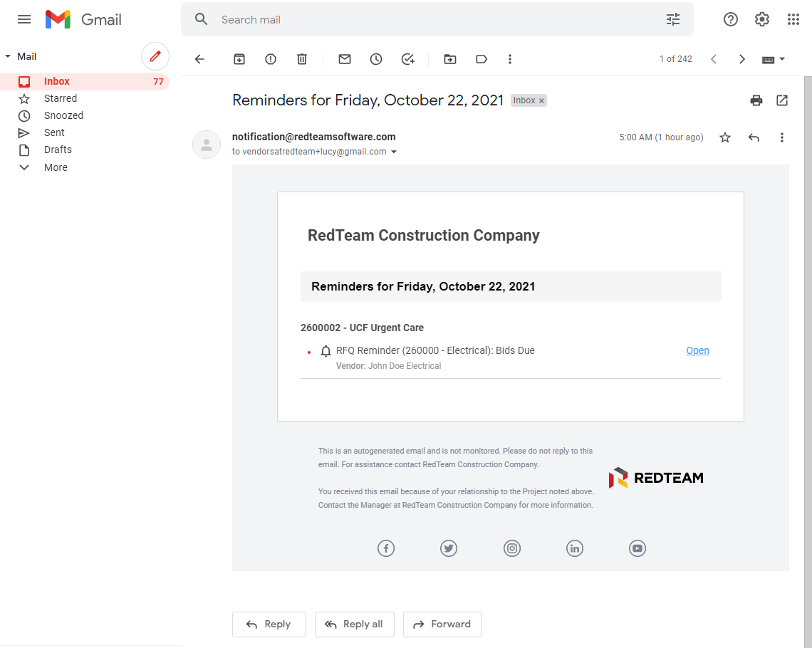The height and width of the screenshot is (648, 812).
Task: Open the LinkedIn icon in footer
Action: coord(574,548)
